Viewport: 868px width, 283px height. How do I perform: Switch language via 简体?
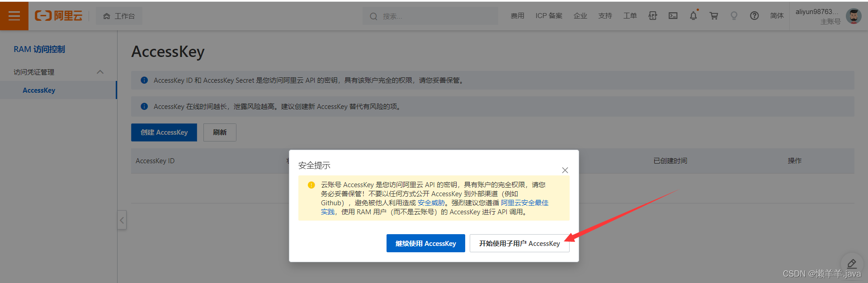tap(777, 16)
